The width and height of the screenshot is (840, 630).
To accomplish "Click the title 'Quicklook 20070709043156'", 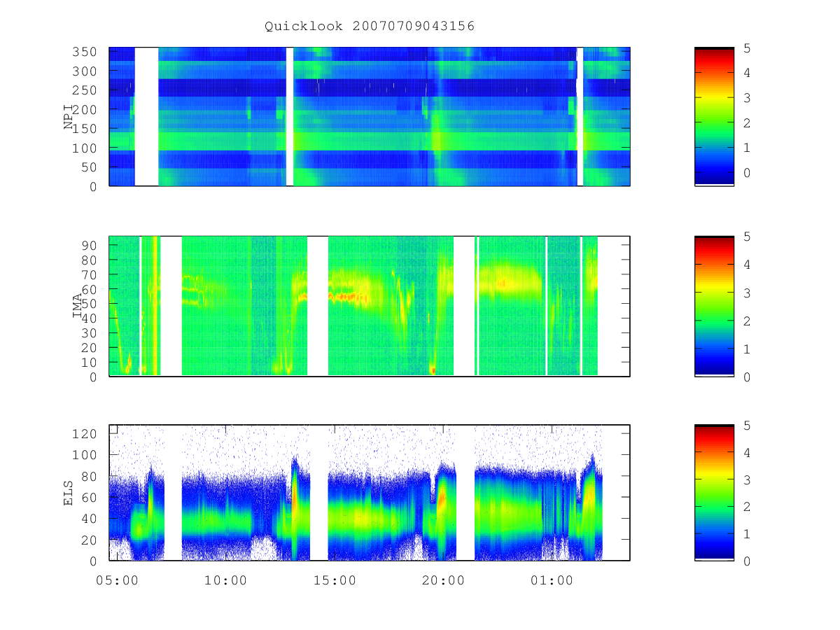I will pyautogui.click(x=370, y=26).
